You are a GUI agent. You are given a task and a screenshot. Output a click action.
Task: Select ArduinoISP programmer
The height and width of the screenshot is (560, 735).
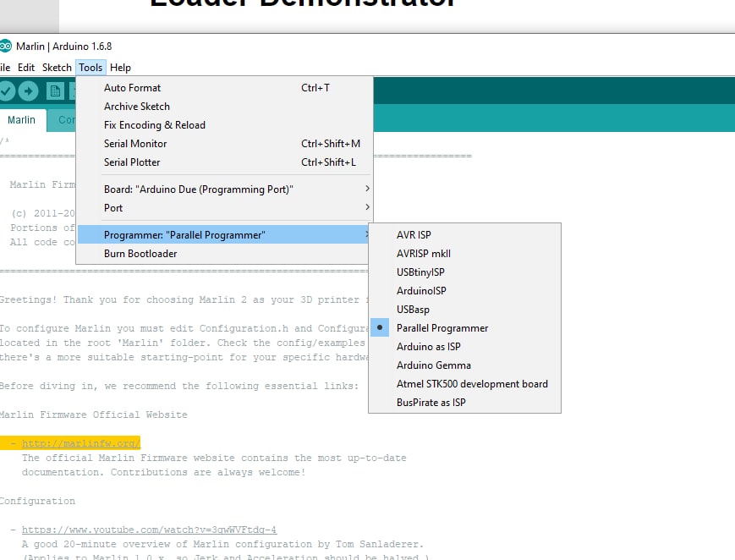tap(464, 291)
